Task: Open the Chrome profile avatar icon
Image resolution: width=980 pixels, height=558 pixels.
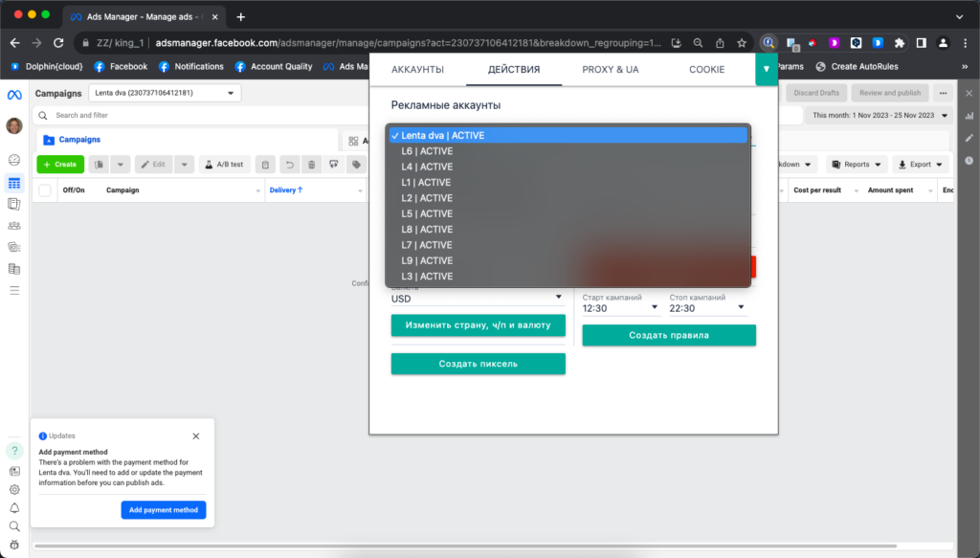Action: click(x=943, y=43)
